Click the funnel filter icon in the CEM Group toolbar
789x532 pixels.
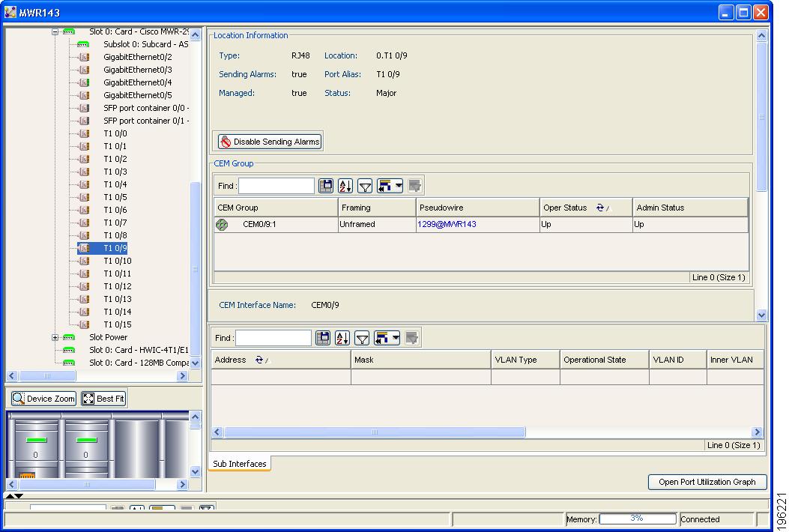(365, 186)
